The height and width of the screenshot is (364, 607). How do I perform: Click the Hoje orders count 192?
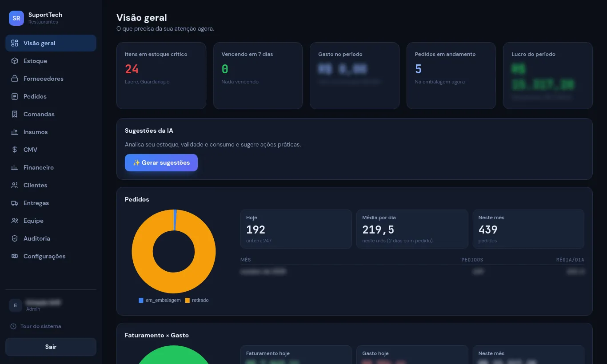[x=256, y=229]
